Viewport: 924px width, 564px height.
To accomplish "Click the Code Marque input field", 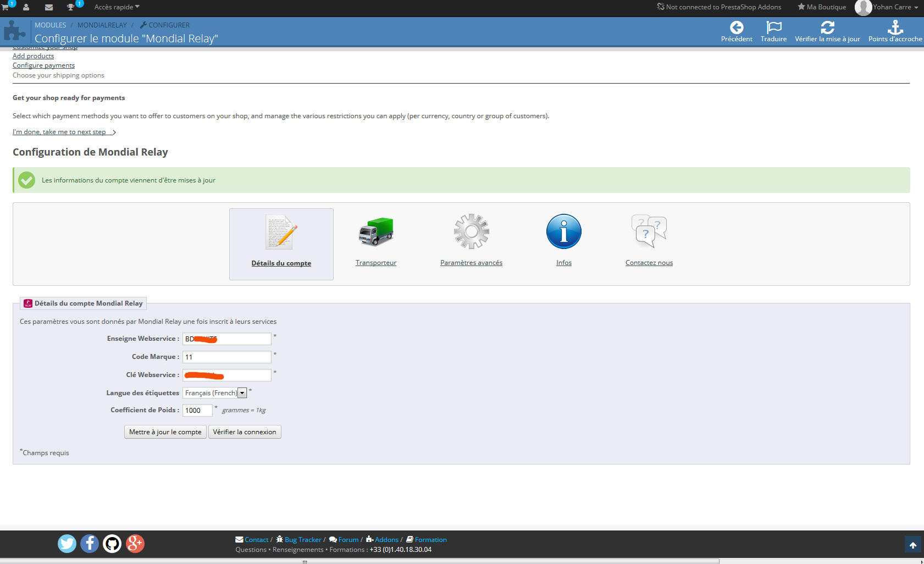I will tap(226, 357).
